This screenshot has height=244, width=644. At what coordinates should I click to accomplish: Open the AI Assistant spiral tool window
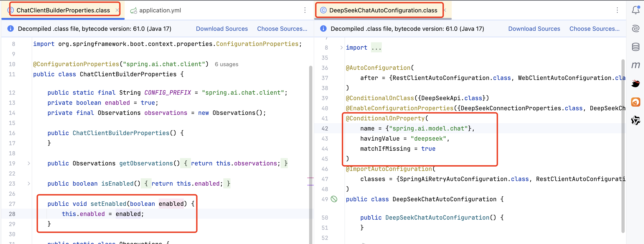click(x=635, y=28)
